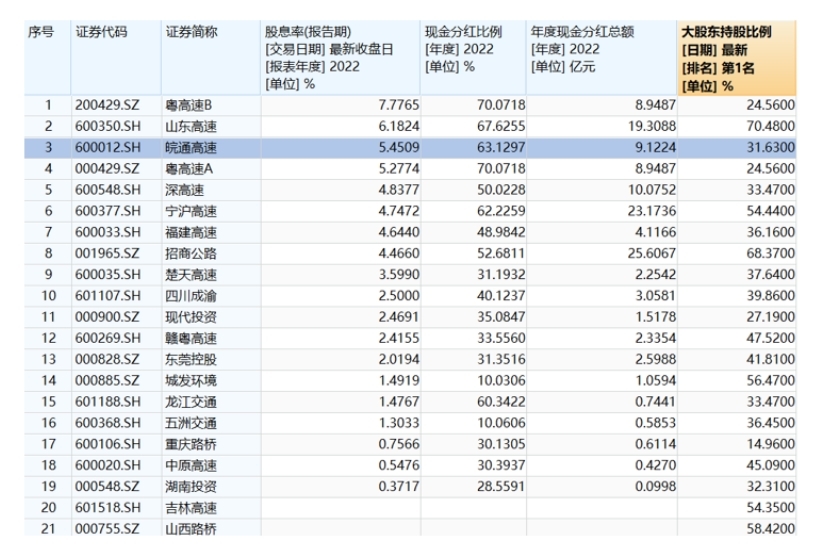Select total dividend value 25.6067
The height and width of the screenshot is (559, 815).
click(652, 253)
